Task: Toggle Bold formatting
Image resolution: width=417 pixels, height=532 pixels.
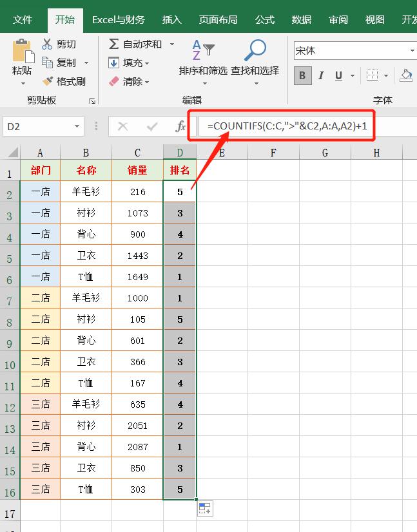Action: coord(302,76)
